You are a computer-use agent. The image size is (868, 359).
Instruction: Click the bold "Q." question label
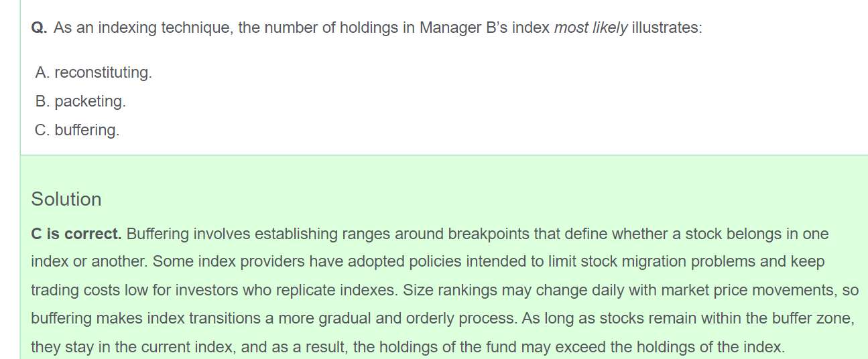(x=39, y=29)
